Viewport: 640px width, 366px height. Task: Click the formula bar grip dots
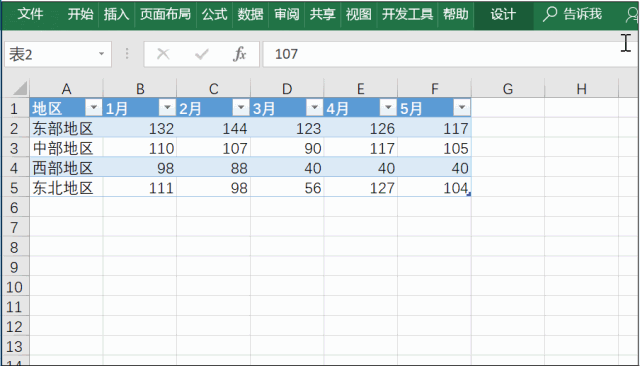(127, 54)
